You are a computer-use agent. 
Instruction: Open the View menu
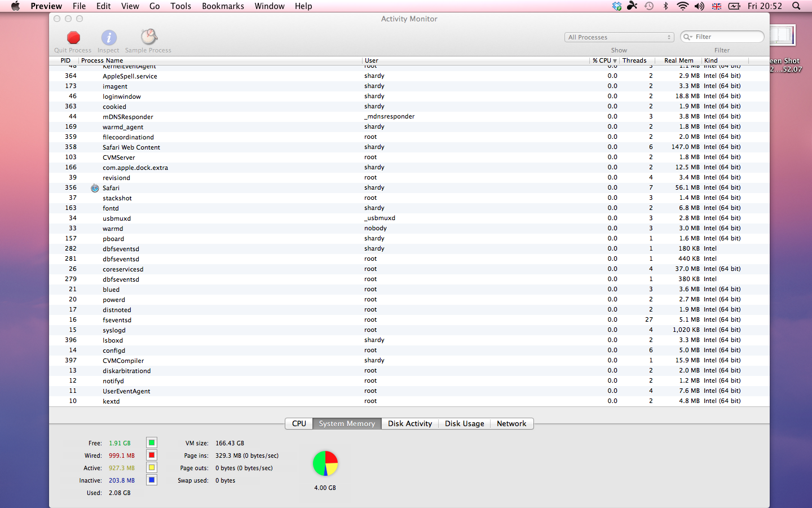click(x=130, y=6)
